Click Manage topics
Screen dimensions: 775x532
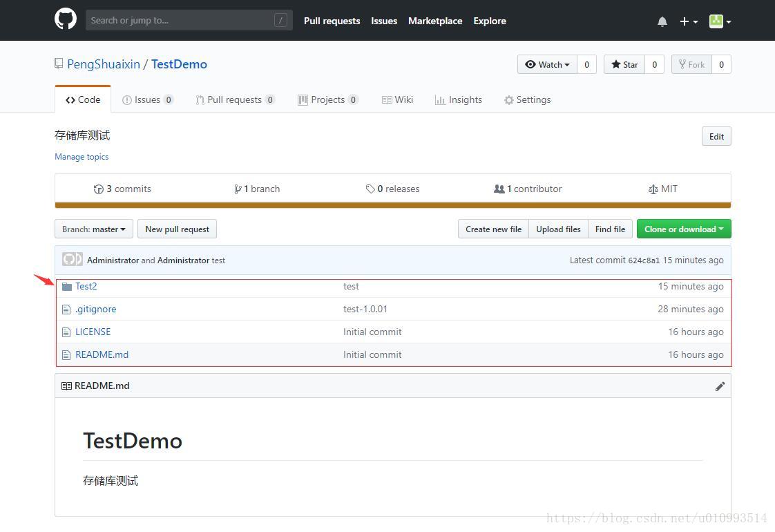pos(82,157)
